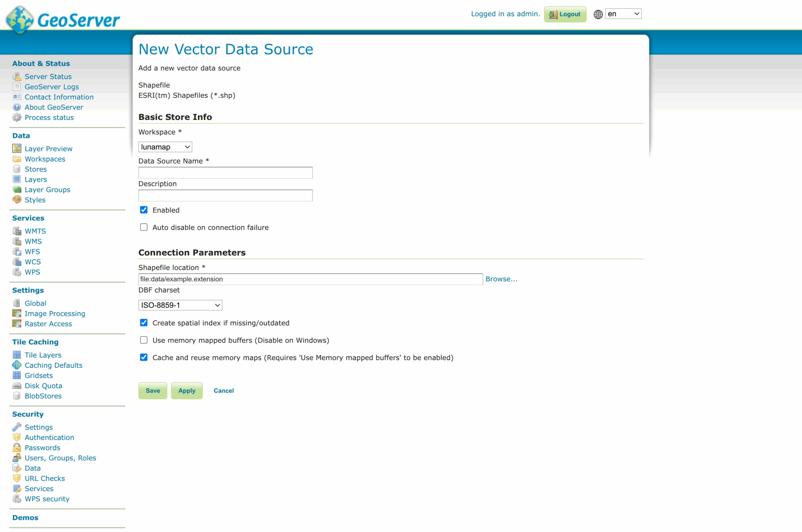Click the security Settings wrench icon
The height and width of the screenshot is (532, 802).
coord(17,427)
